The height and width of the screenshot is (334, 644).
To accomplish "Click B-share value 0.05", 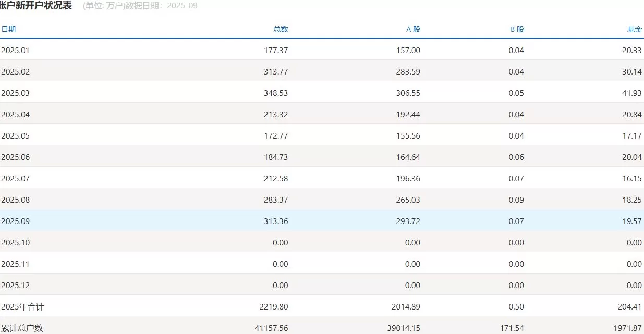I will pos(516,93).
